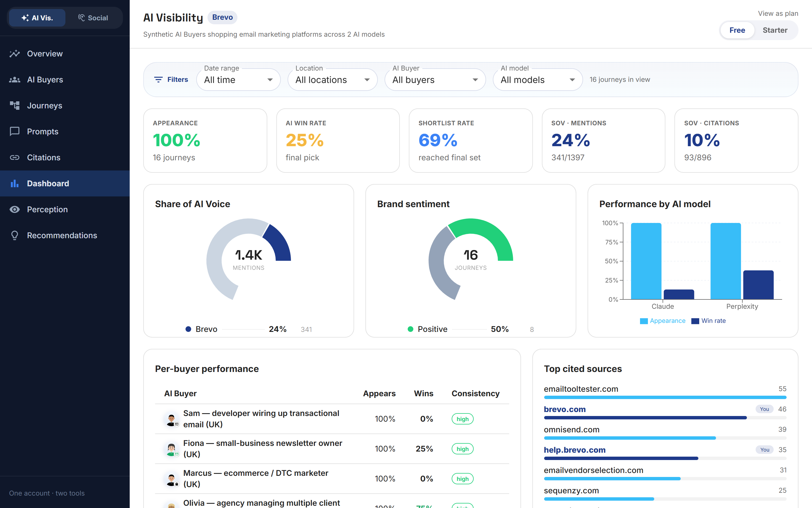This screenshot has height=508, width=812.
Task: Click the Wins column header
Action: 423,393
